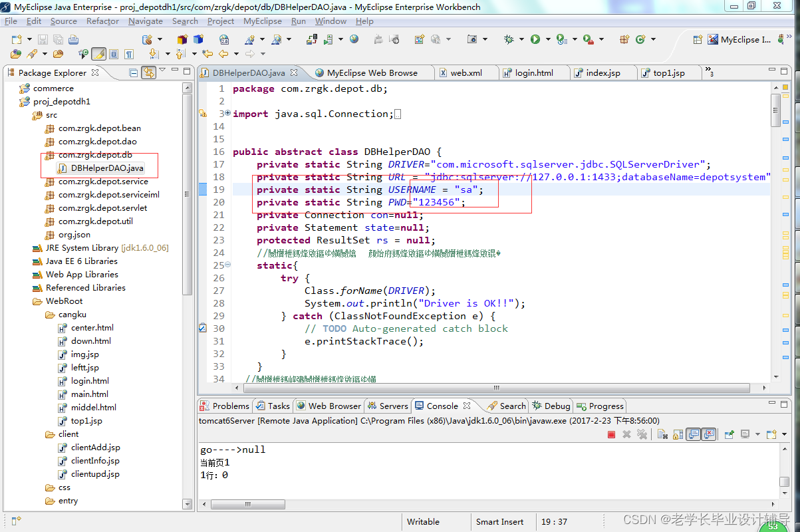Toggle Link with Editor in Package Explorer
The image size is (800, 532).
coord(148,72)
